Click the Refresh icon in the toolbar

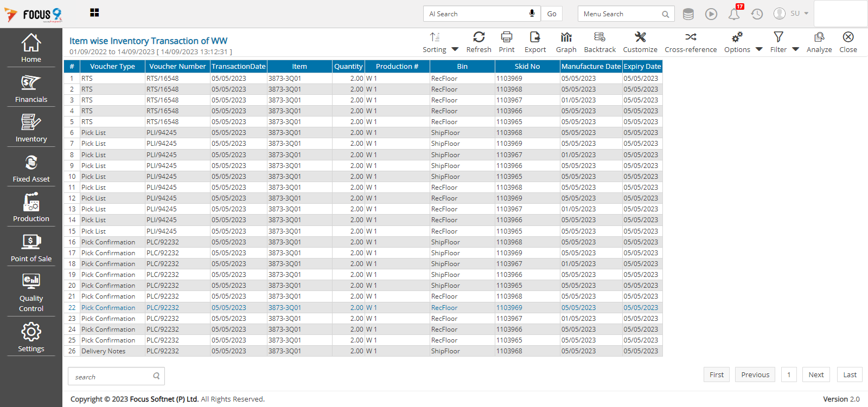pos(478,37)
